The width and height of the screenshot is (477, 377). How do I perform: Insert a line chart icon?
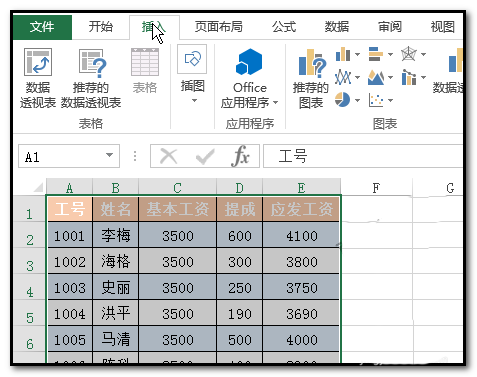coord(343,77)
